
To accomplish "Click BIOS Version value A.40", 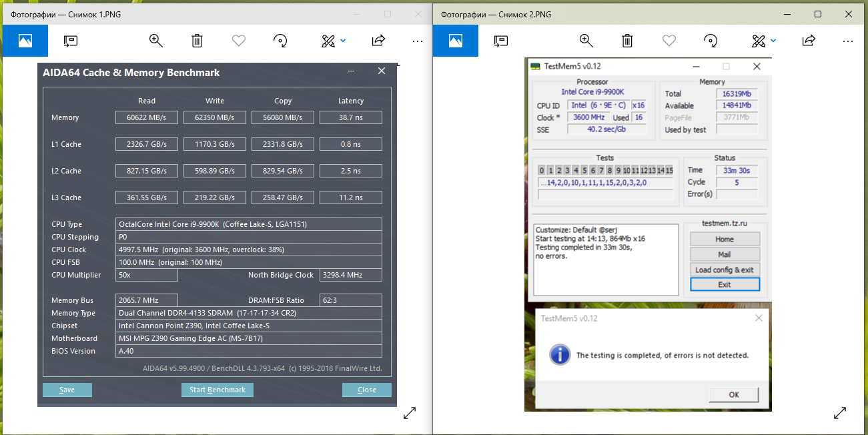I will pyautogui.click(x=249, y=351).
